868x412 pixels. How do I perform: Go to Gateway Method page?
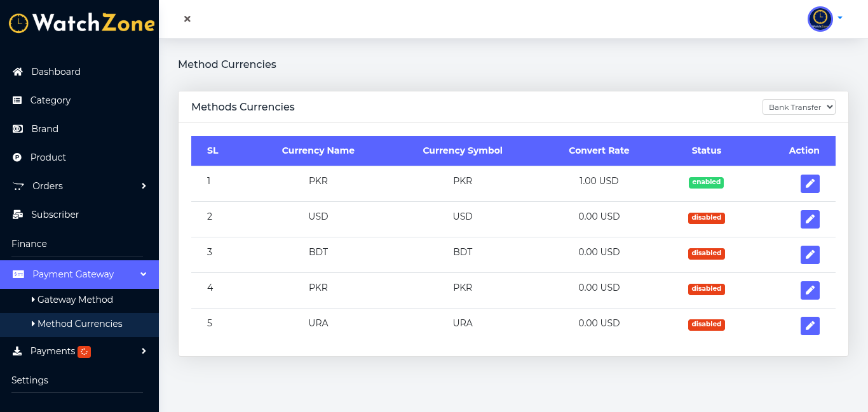(75, 300)
